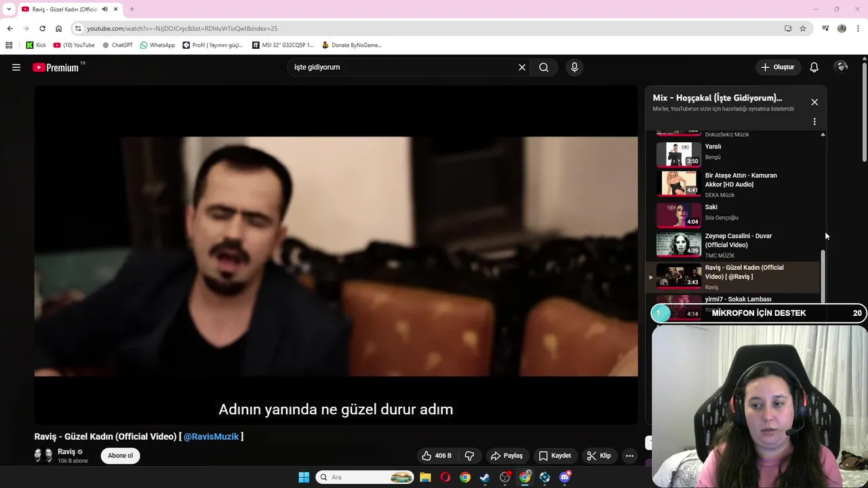This screenshot has width=868, height=488.
Task: Click the taskbar Ara search box
Action: (x=365, y=477)
